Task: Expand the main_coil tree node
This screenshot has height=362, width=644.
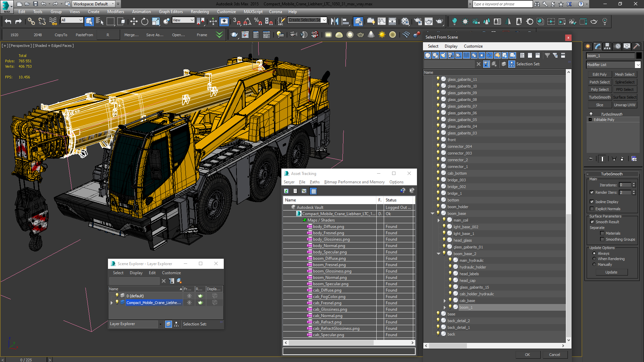Action: tap(439, 220)
